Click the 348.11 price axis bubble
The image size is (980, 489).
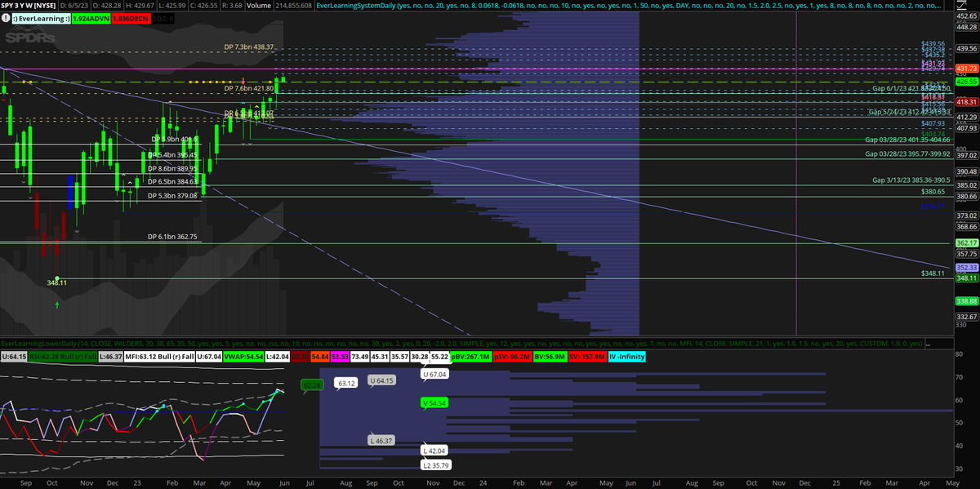967,278
